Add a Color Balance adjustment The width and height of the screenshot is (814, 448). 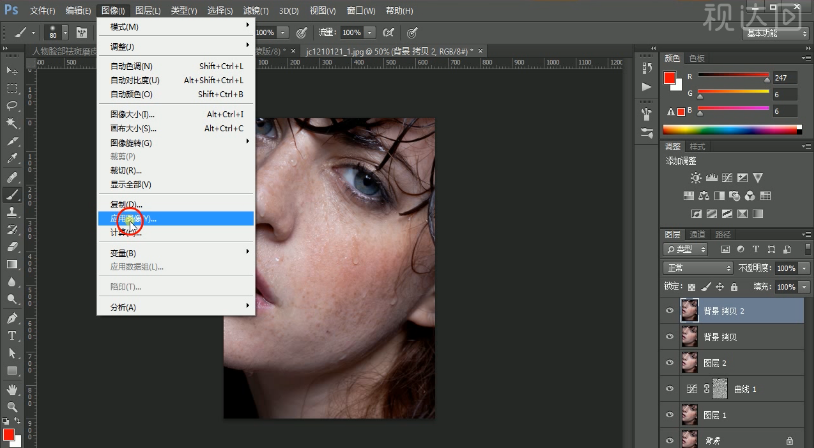(x=704, y=196)
